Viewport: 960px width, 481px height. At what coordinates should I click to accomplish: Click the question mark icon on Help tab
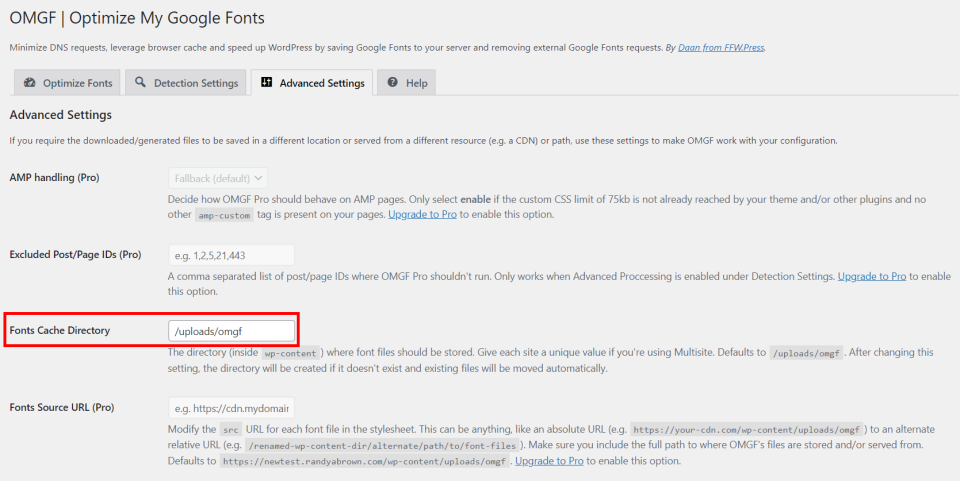coord(393,83)
